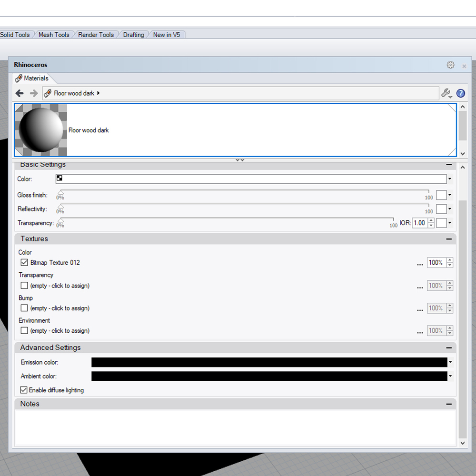
Task: Click inside the IOR value input field
Action: (x=420, y=223)
